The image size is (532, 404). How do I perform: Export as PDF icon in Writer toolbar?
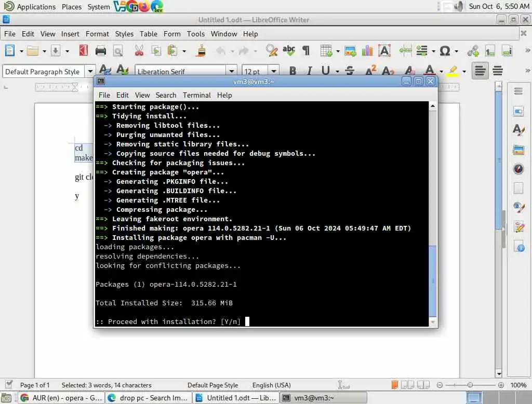tap(83, 51)
